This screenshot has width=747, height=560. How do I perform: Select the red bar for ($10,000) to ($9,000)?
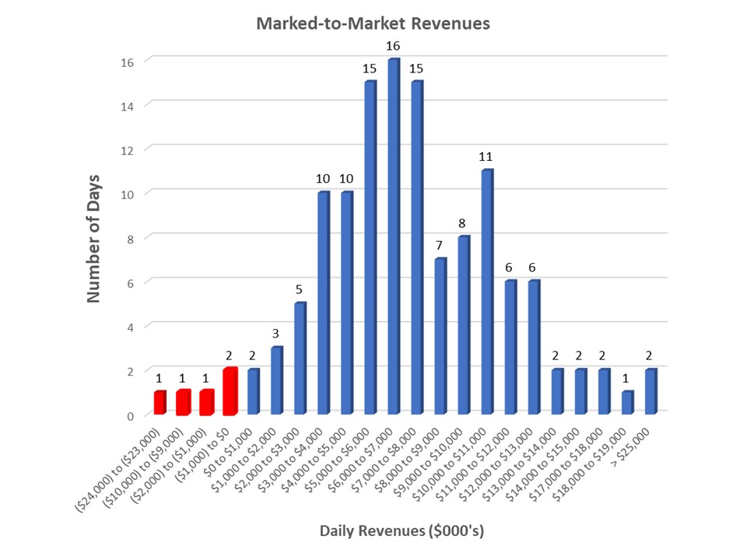tap(182, 403)
